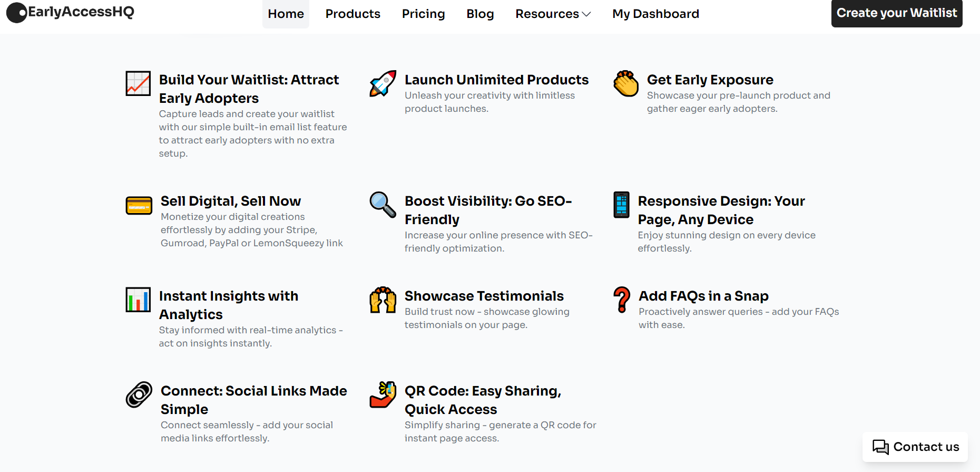This screenshot has width=980, height=472.
Task: Open the Contact us chat button
Action: [915, 447]
